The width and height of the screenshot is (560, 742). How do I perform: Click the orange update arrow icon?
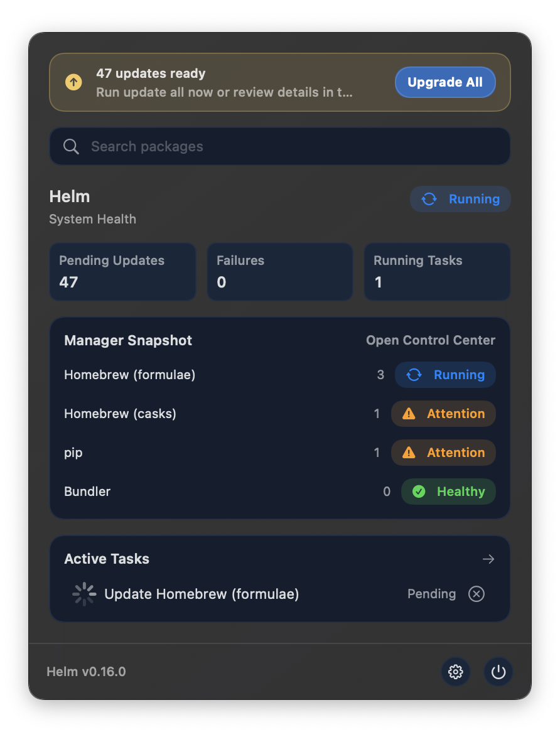pyautogui.click(x=73, y=82)
